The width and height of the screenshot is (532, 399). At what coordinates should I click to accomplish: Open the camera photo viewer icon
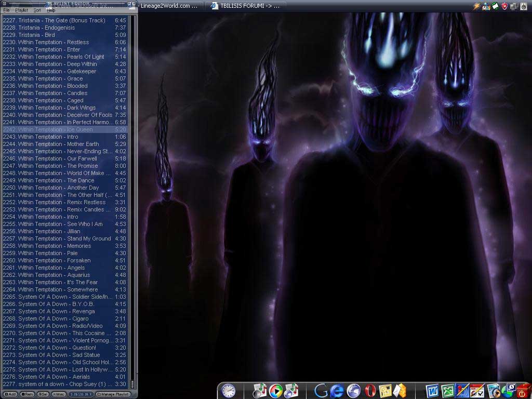494,391
